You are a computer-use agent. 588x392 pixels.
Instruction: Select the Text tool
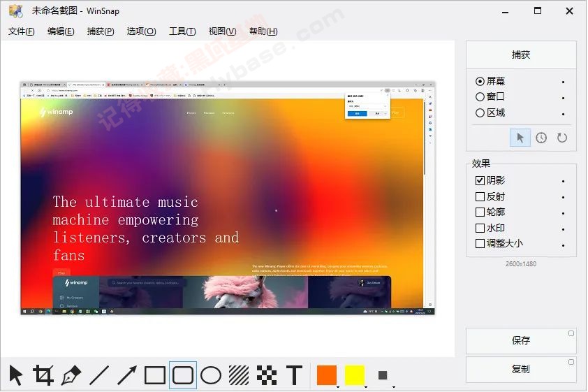(x=295, y=375)
